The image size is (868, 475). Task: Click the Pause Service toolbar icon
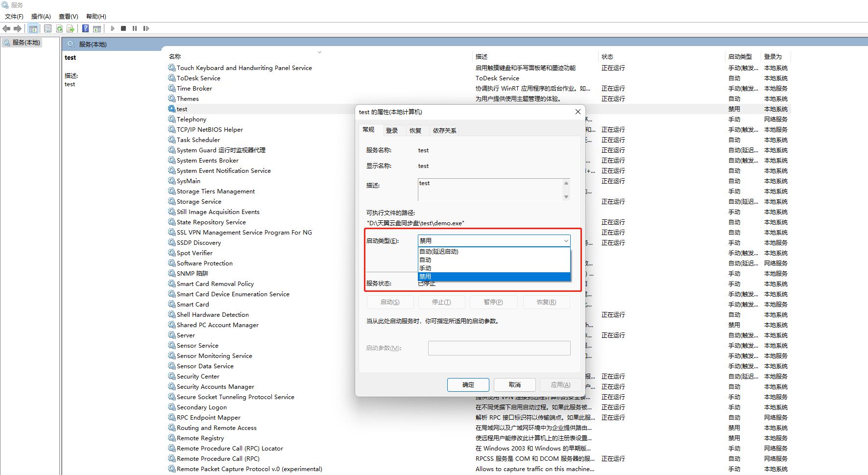click(135, 28)
